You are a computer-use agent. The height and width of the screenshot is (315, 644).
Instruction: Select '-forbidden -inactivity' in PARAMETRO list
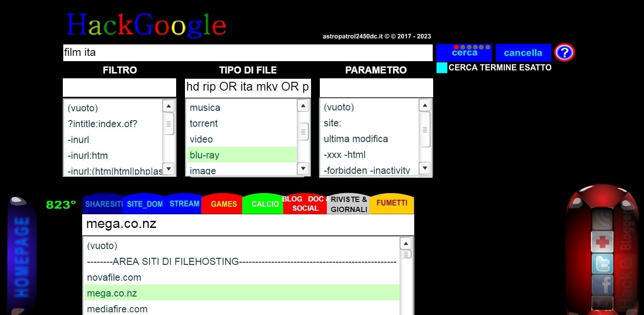pyautogui.click(x=370, y=169)
